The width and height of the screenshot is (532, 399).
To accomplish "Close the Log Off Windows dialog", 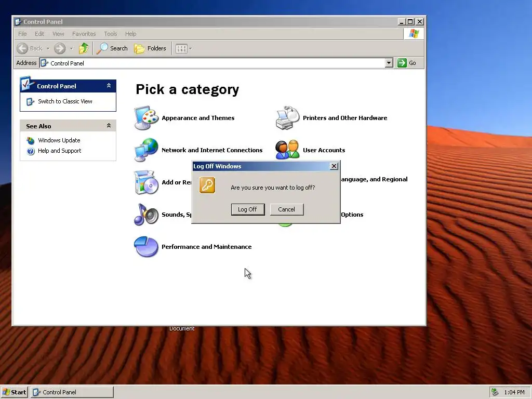I will tap(334, 166).
